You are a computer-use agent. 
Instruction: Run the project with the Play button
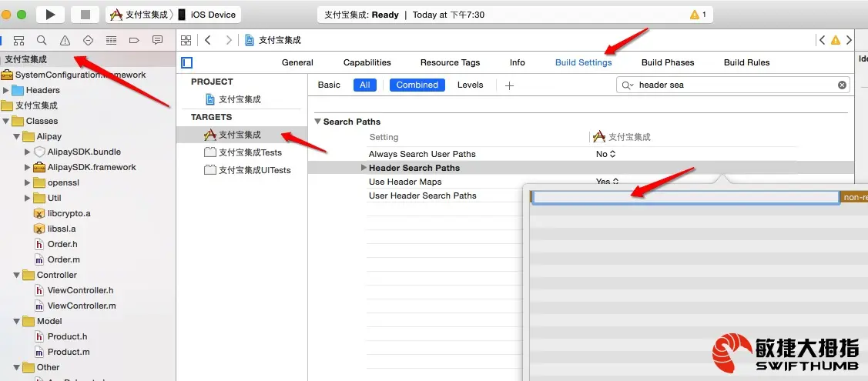click(50, 15)
